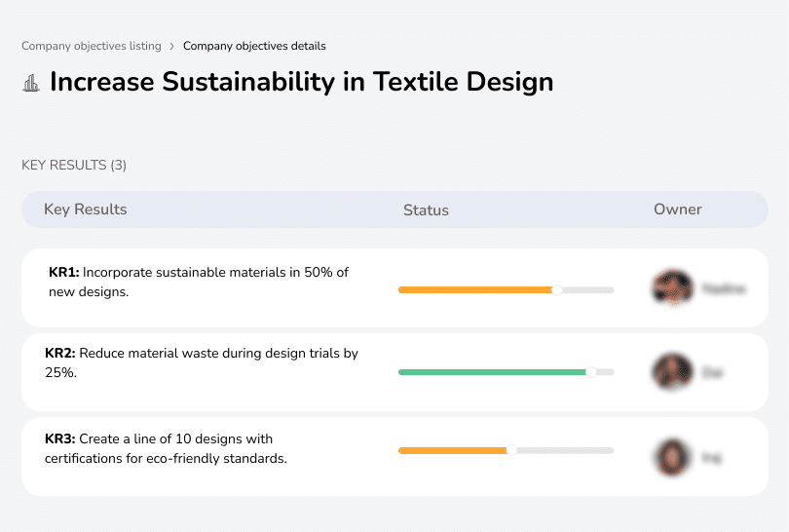Image resolution: width=789 pixels, height=532 pixels.
Task: Click the breadcrumb chevron separator
Action: point(171,47)
